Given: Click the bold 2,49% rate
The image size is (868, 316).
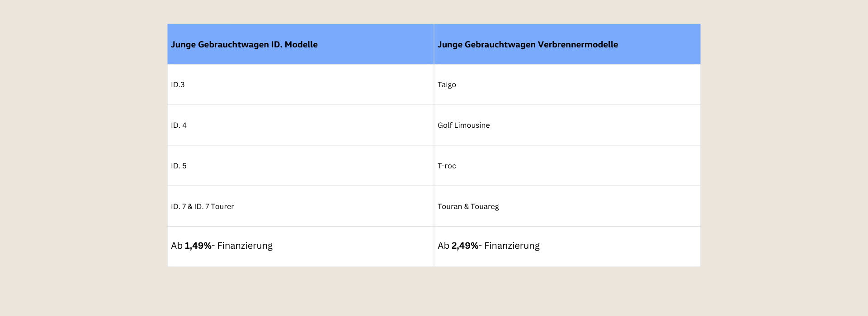Looking at the screenshot, I should click(x=465, y=246).
